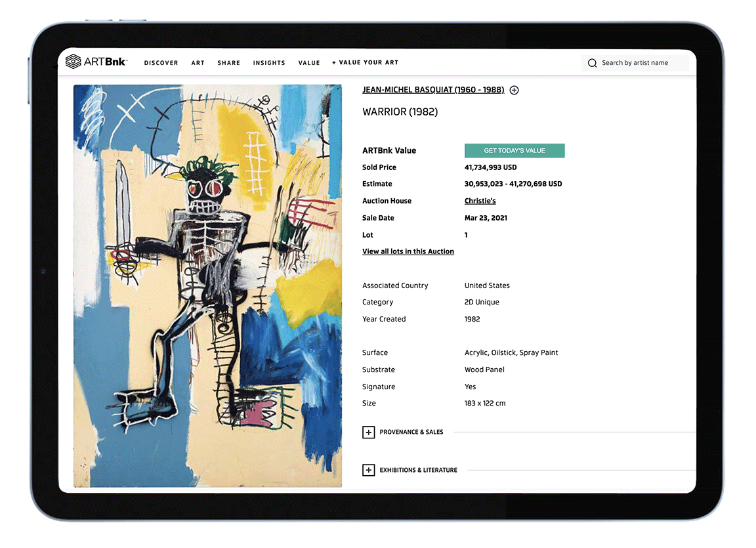Screen dimensions: 756x548
Task: Expand the Provenance & Sales section
Action: coord(368,432)
